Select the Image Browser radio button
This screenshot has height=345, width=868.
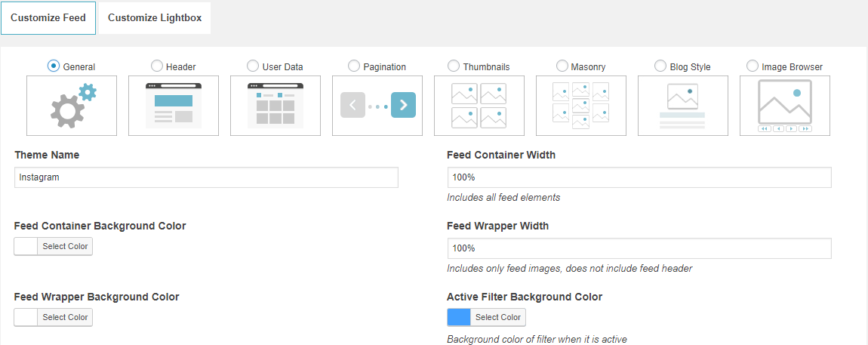[x=753, y=66]
